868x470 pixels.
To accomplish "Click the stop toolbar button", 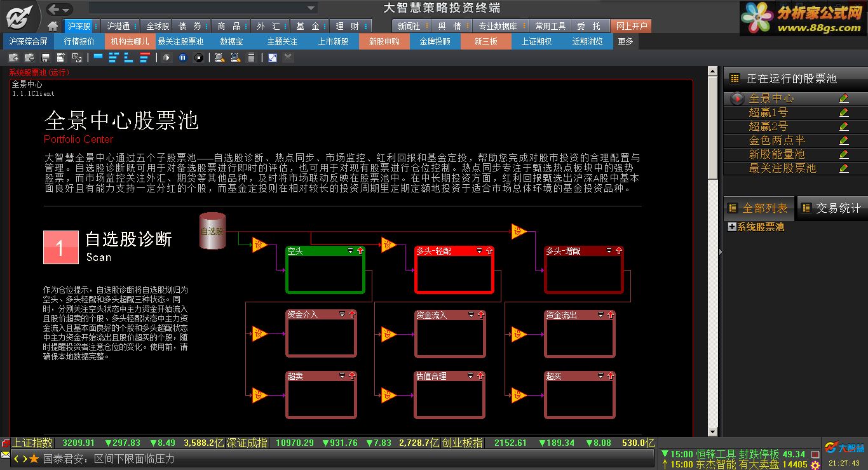I will (198, 58).
